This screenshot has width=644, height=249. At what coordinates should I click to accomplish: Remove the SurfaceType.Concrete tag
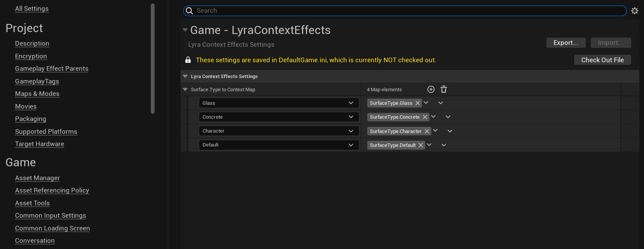tap(425, 117)
